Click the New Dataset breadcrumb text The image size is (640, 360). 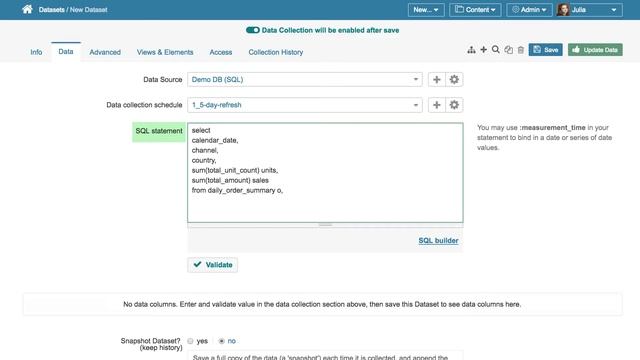coord(89,10)
